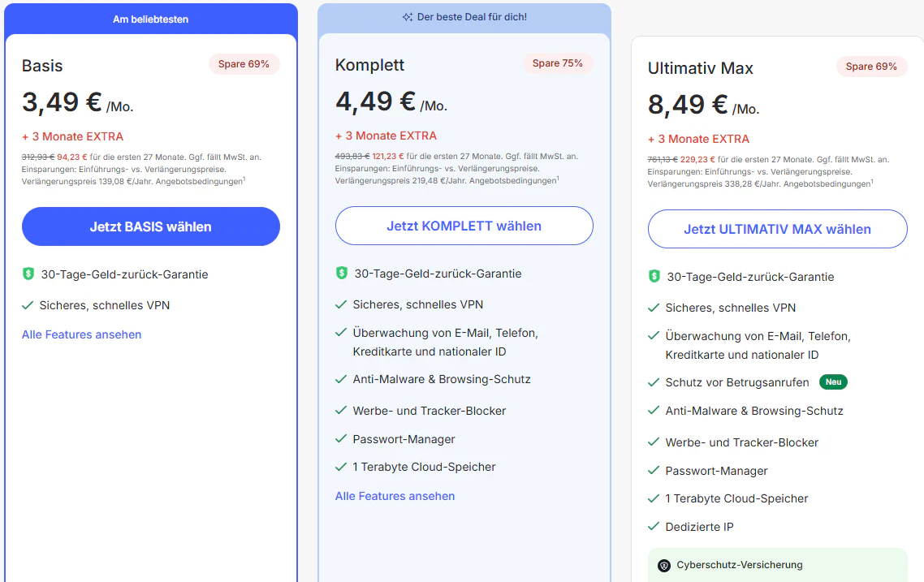The height and width of the screenshot is (582, 924).
Task: Open 'Alle Features ansehen' under Basis
Action: (x=81, y=334)
